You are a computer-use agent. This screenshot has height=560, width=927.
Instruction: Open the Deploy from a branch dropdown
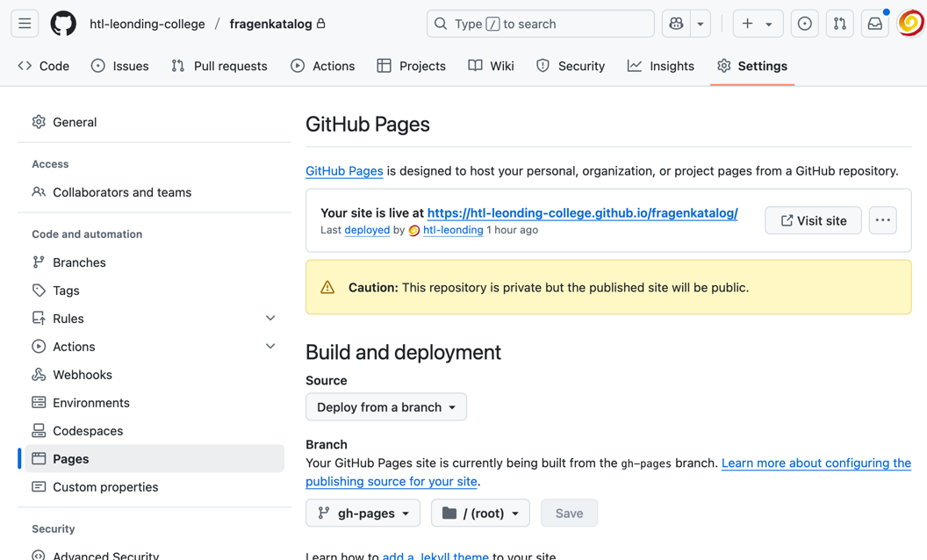click(386, 407)
